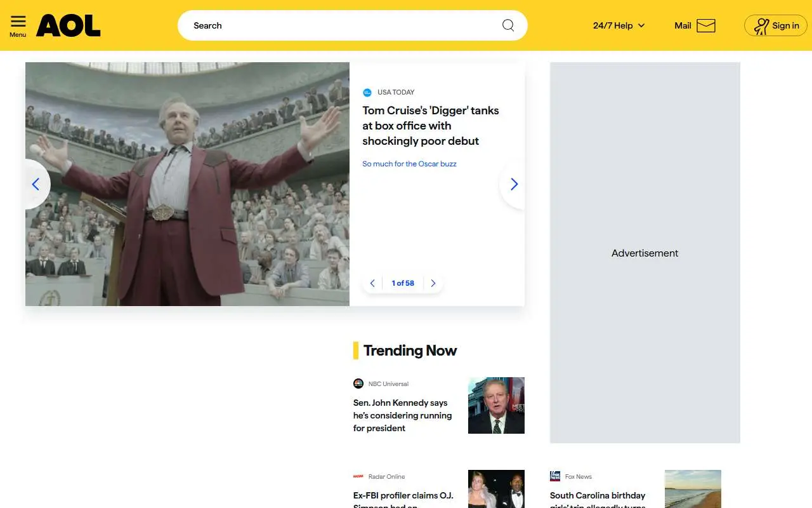The image size is (812, 508).
Task: Open Mail envelope icon
Action: click(x=706, y=25)
